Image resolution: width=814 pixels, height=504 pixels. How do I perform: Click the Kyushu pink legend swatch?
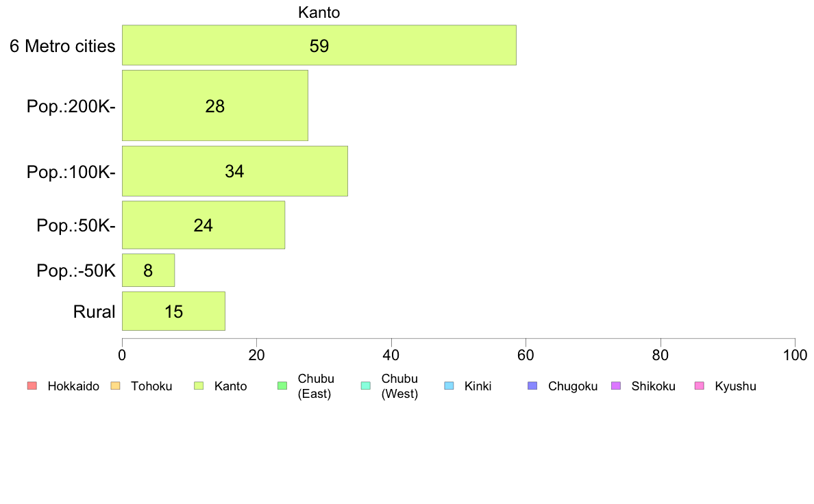click(x=700, y=386)
